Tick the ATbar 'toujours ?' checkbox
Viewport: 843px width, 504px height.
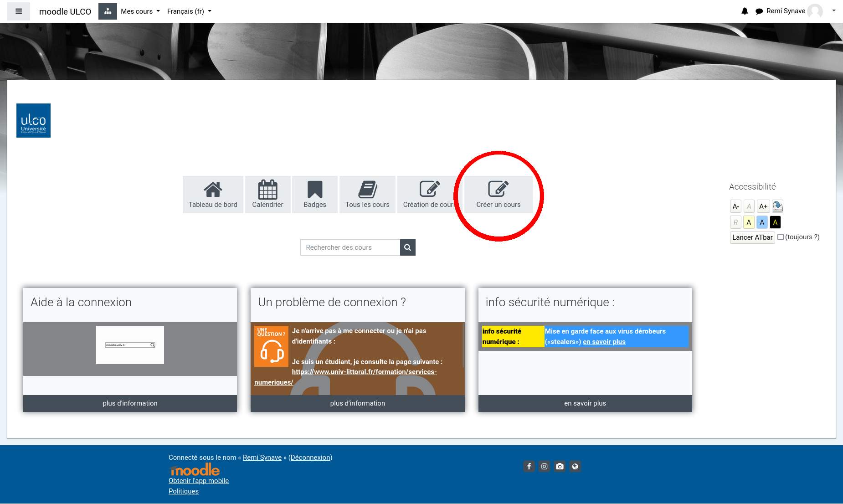coord(781,237)
